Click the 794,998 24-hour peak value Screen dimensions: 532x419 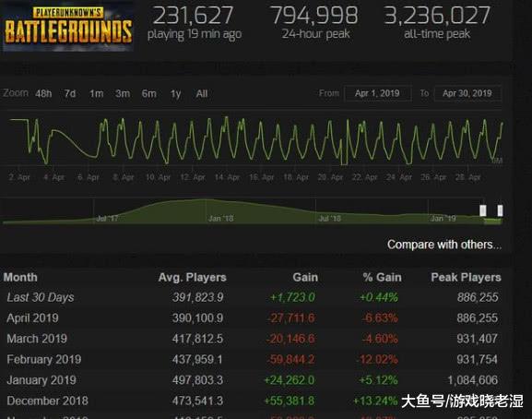click(x=314, y=16)
